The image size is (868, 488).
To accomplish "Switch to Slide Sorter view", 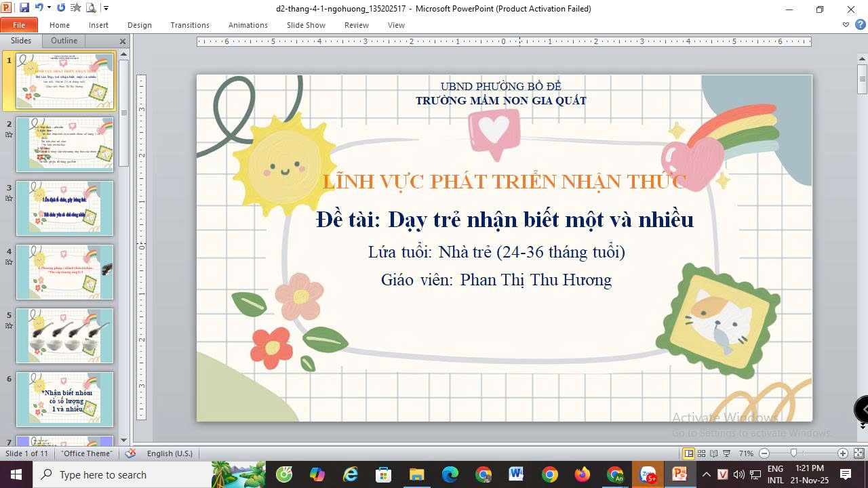I will point(702,453).
